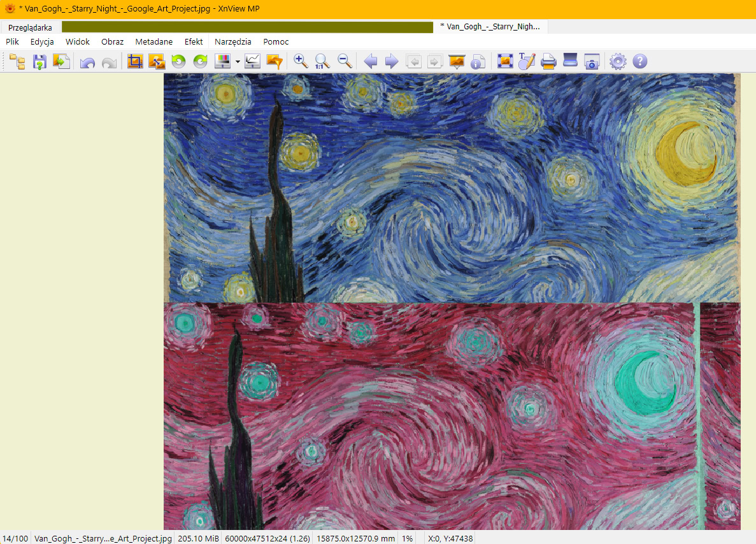Viewport: 756px width, 544px height.
Task: Print the current image
Action: coord(548,62)
